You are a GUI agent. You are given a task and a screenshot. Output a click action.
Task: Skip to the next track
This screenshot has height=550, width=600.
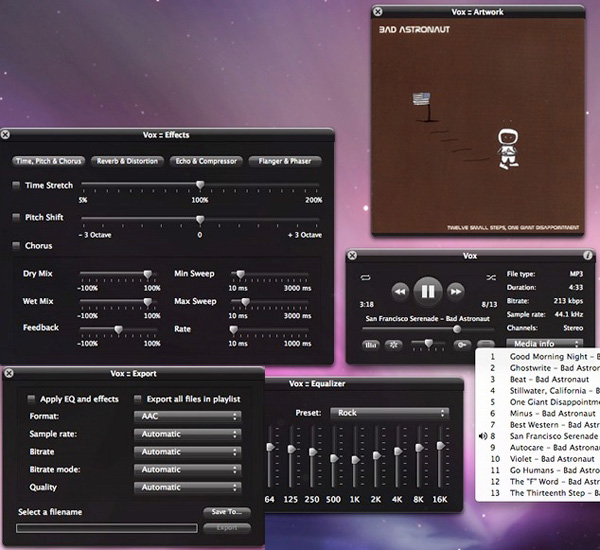456,292
